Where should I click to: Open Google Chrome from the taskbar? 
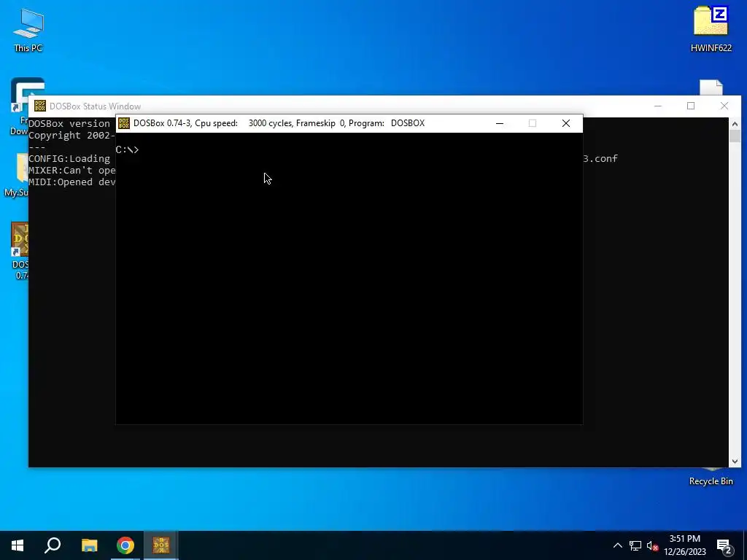125,545
